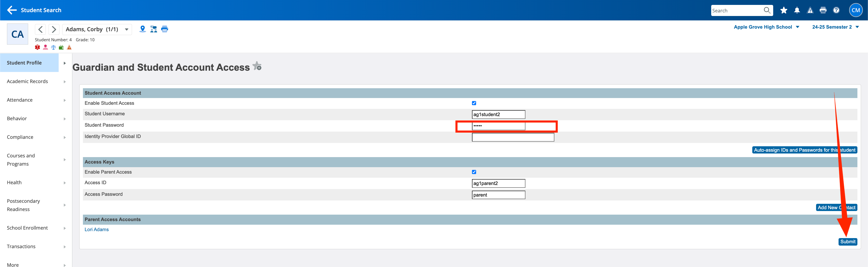Click the red medical alert icon

click(x=37, y=47)
